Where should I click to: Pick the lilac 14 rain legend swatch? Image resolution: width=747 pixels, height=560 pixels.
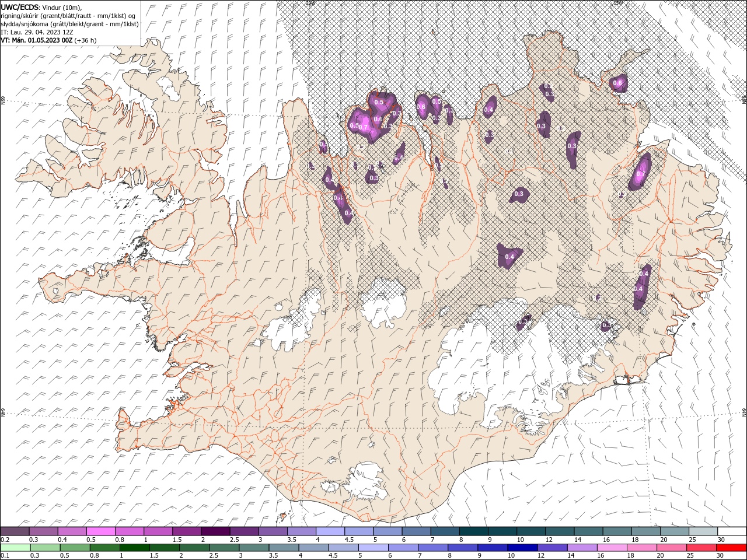[x=582, y=547]
